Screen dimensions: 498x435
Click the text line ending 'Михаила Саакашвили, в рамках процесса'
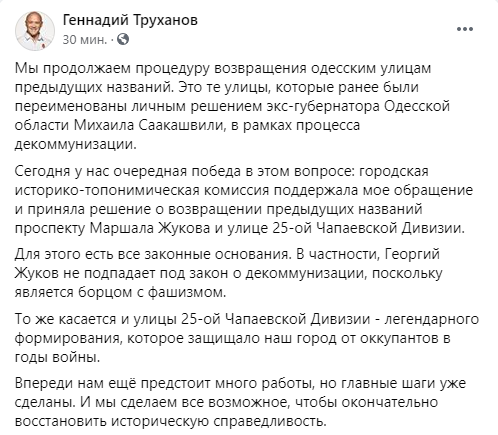(187, 125)
